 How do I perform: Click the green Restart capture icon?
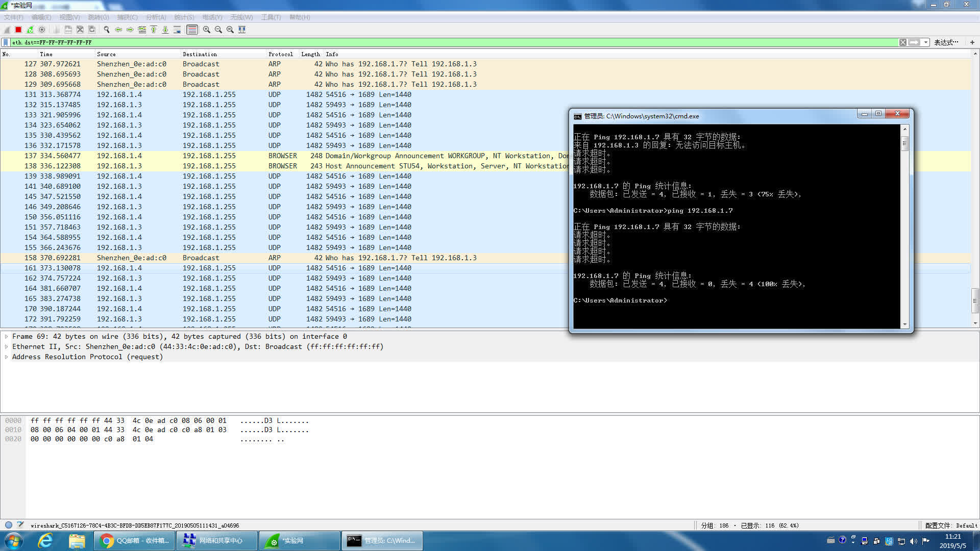30,30
